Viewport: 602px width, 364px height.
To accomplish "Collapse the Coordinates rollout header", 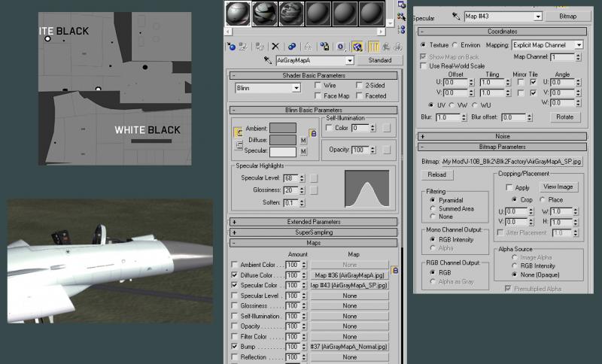I will (x=502, y=32).
